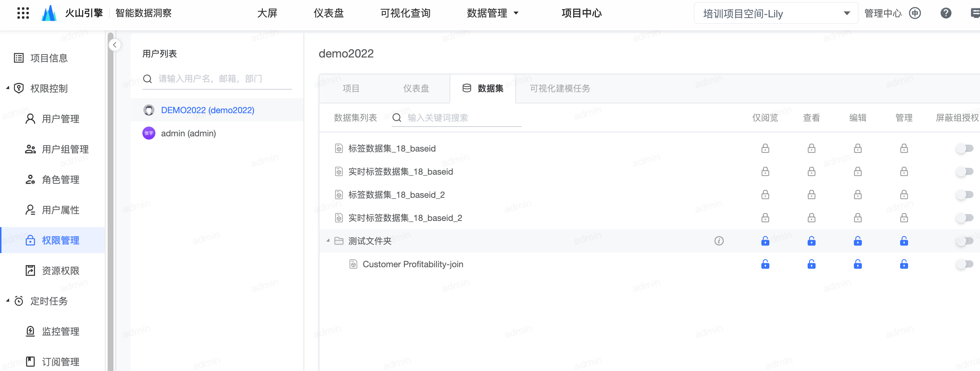Toggle 屏蔽组授权 switch for Customer Profitability-join

tap(964, 264)
